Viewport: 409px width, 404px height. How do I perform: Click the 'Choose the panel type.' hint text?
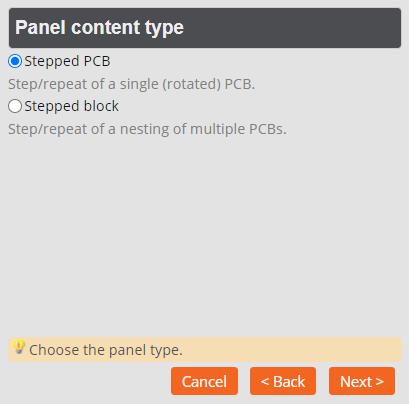coord(106,350)
